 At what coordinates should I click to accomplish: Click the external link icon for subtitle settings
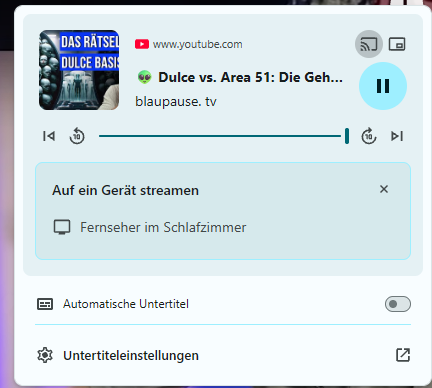click(403, 355)
